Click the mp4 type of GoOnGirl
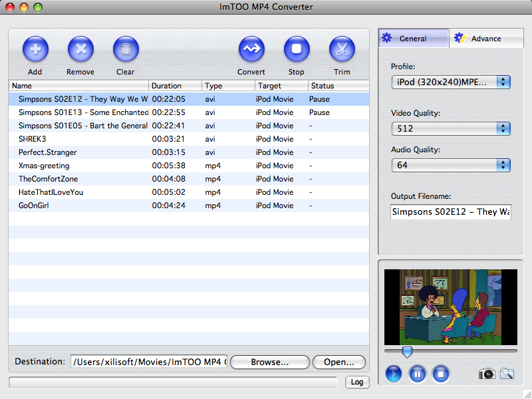Screen dimensions: 532x399 tap(213, 205)
